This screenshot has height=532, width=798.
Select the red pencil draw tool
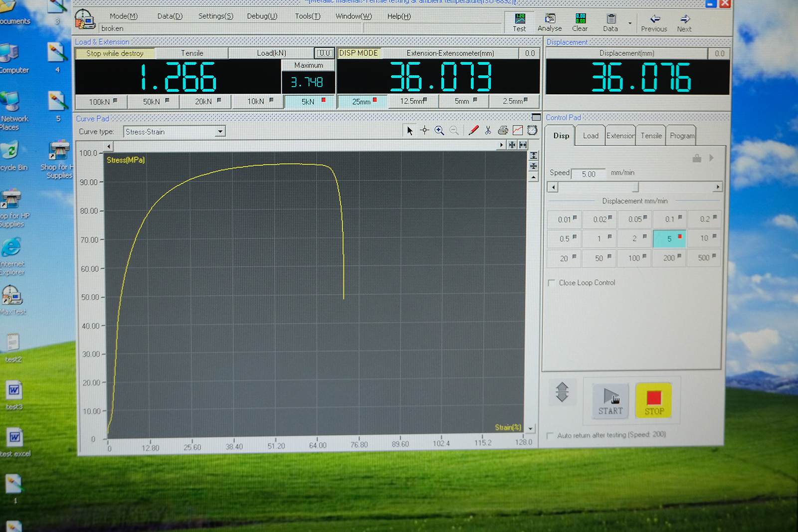[x=473, y=131]
